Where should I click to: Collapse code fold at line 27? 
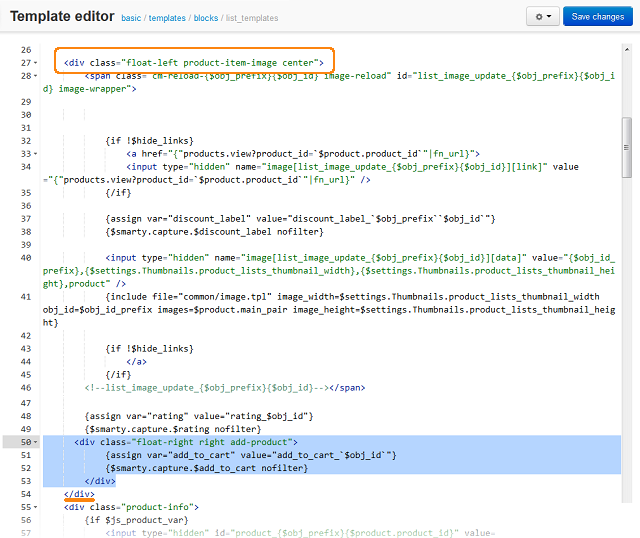[x=36, y=63]
